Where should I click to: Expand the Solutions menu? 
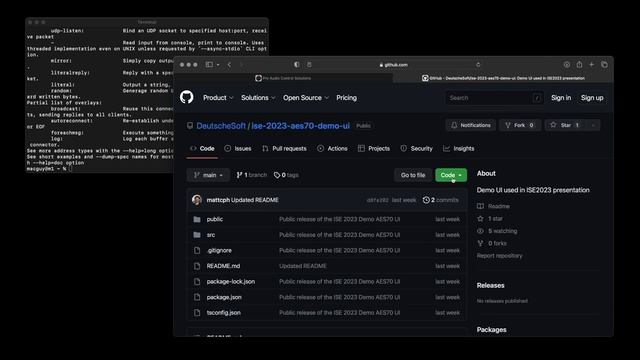coord(258,98)
